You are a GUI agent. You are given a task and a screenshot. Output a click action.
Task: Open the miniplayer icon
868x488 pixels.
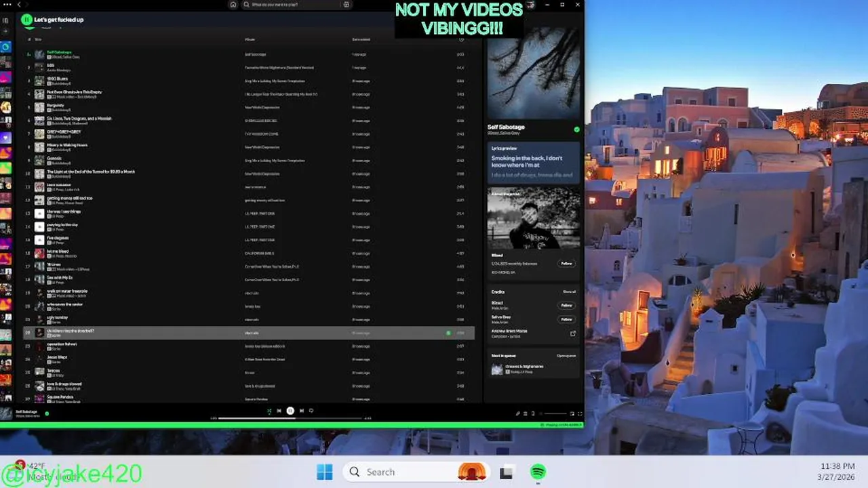(x=572, y=413)
